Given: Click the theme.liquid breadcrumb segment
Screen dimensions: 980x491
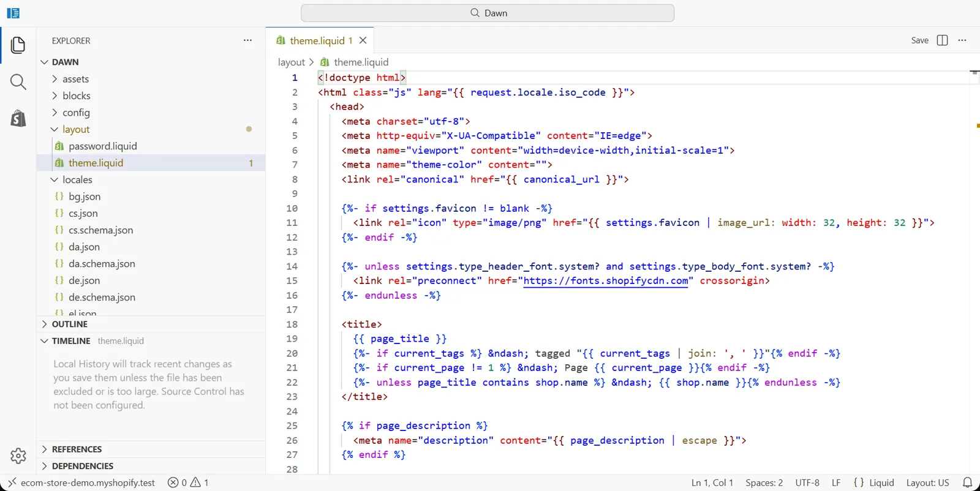Looking at the screenshot, I should pos(355,62).
